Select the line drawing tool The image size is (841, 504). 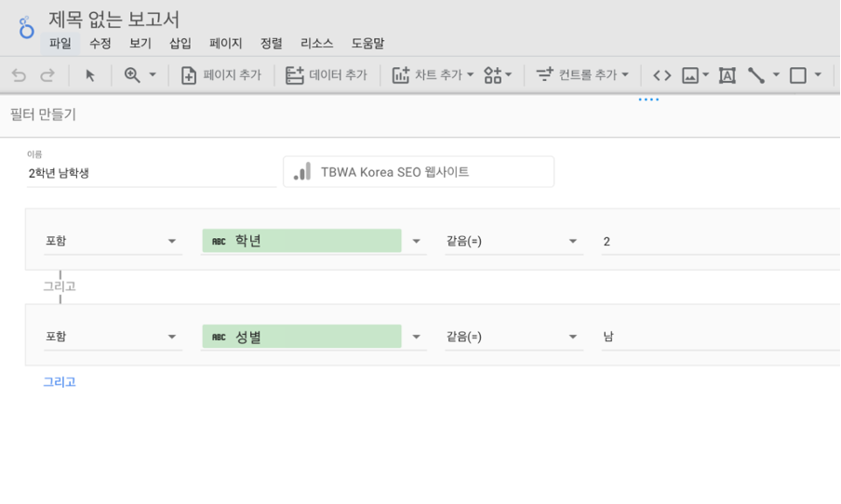point(756,75)
